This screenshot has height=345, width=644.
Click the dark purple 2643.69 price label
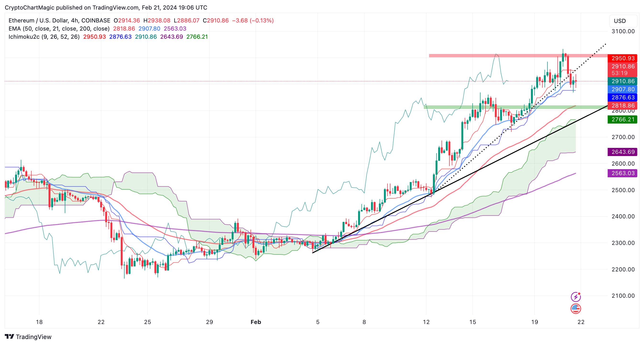[622, 152]
